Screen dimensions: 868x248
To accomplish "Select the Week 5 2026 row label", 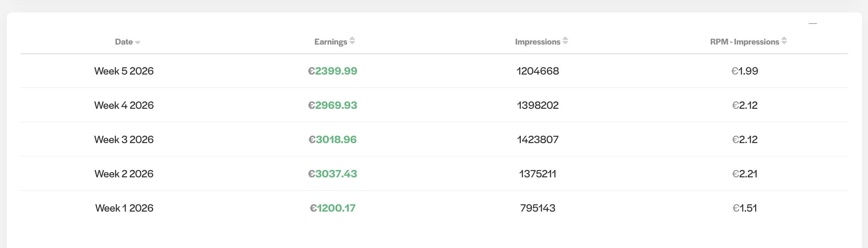I will click(124, 71).
